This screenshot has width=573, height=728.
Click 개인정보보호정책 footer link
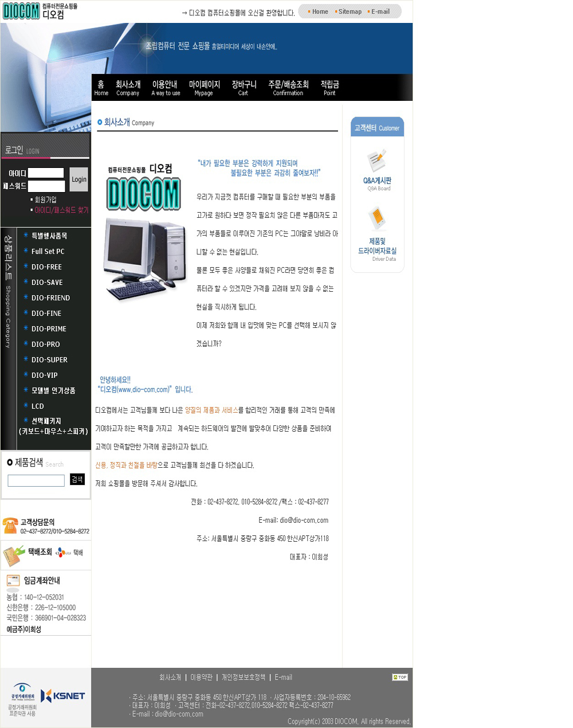click(243, 677)
